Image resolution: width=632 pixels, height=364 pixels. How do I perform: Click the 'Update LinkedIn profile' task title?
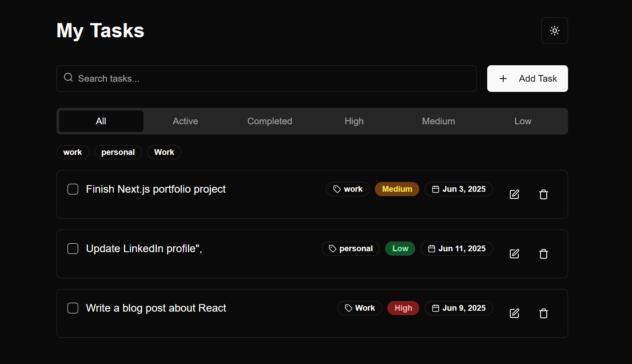pos(144,249)
